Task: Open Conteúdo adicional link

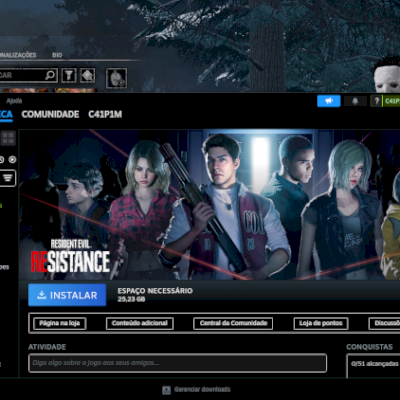Action: click(x=140, y=323)
